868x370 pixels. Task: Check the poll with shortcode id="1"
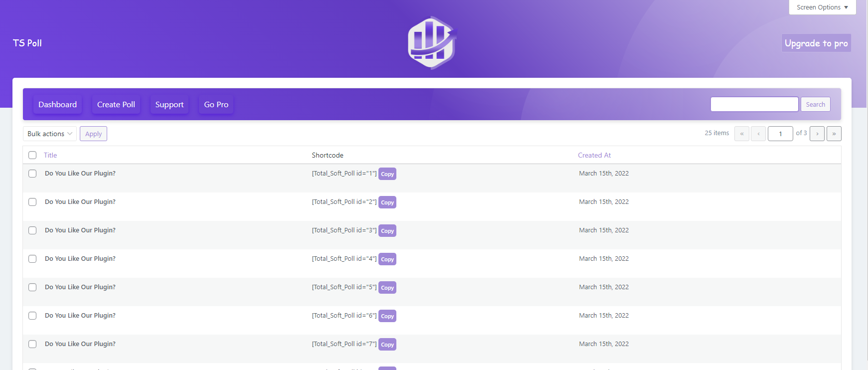(x=32, y=174)
